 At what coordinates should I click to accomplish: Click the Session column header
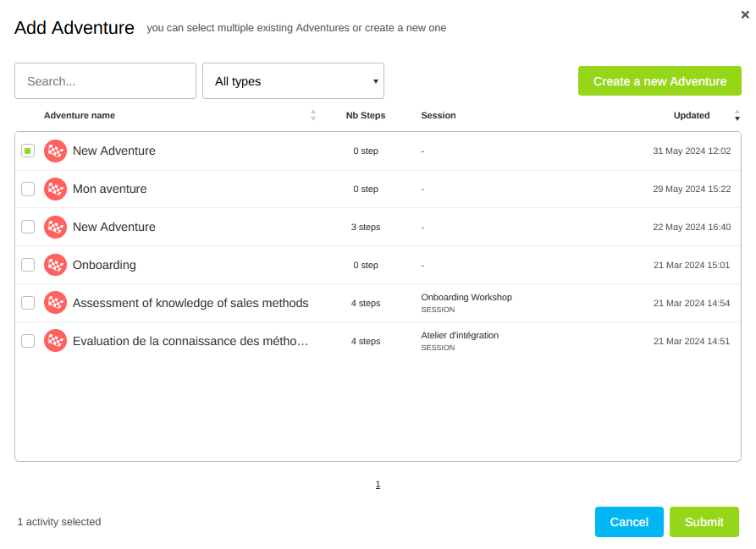click(438, 115)
